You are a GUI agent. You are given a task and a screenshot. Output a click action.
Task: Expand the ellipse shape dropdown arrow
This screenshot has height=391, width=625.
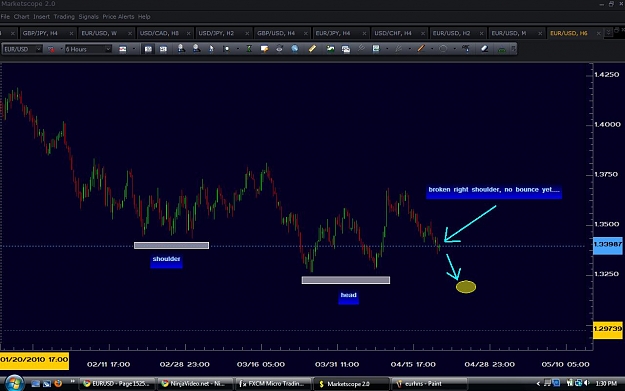click(x=454, y=49)
